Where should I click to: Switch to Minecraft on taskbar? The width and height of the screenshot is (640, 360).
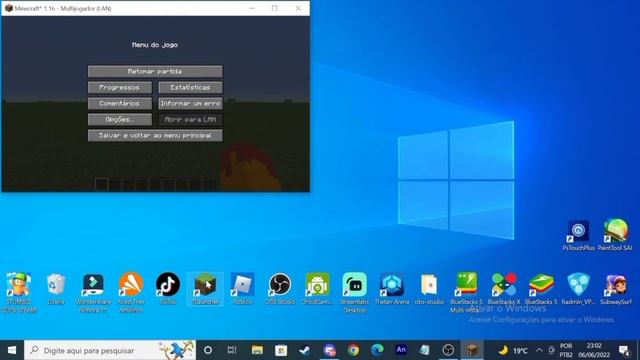click(x=472, y=350)
